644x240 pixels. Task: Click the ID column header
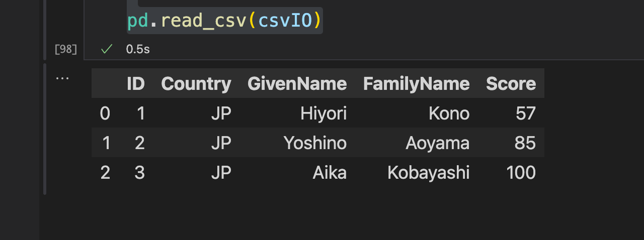pos(136,84)
